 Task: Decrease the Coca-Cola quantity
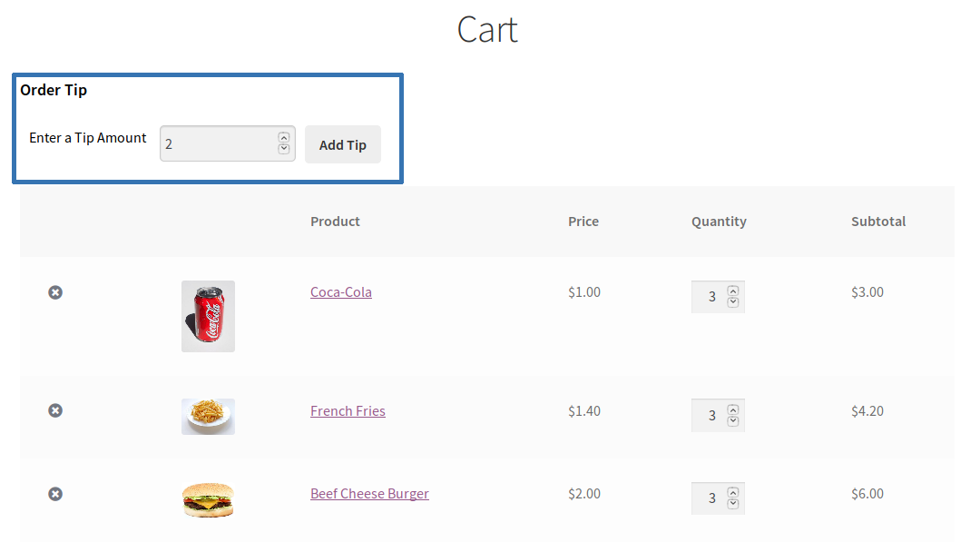pyautogui.click(x=733, y=301)
